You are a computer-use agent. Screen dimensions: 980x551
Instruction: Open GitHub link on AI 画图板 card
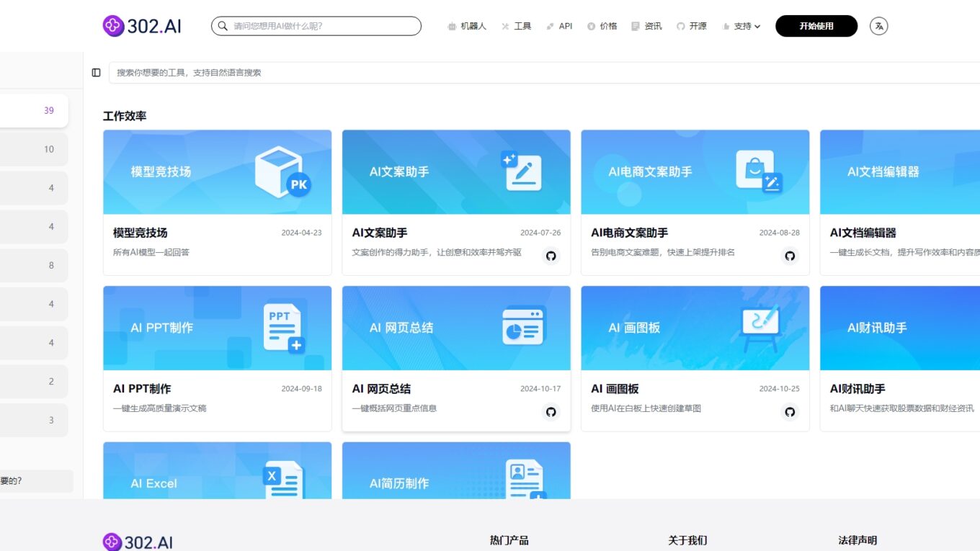click(x=790, y=412)
